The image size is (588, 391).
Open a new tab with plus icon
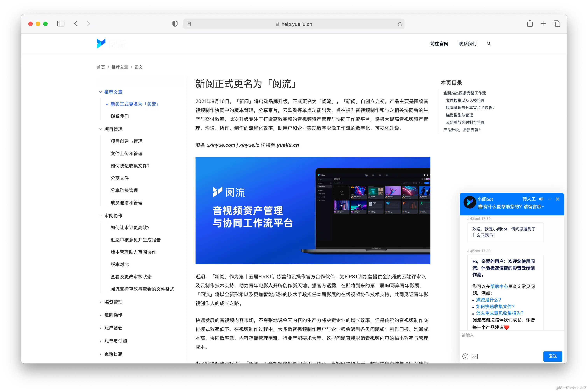[543, 24]
